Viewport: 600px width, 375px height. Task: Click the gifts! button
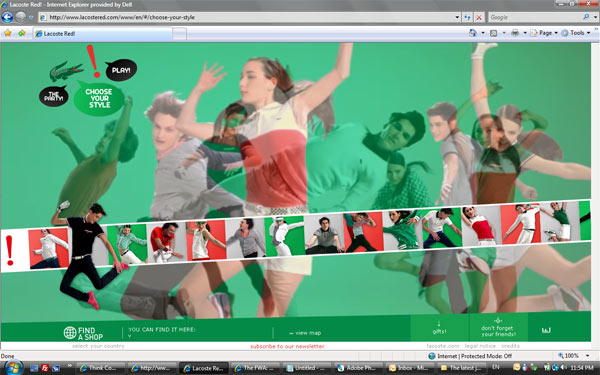(439, 328)
